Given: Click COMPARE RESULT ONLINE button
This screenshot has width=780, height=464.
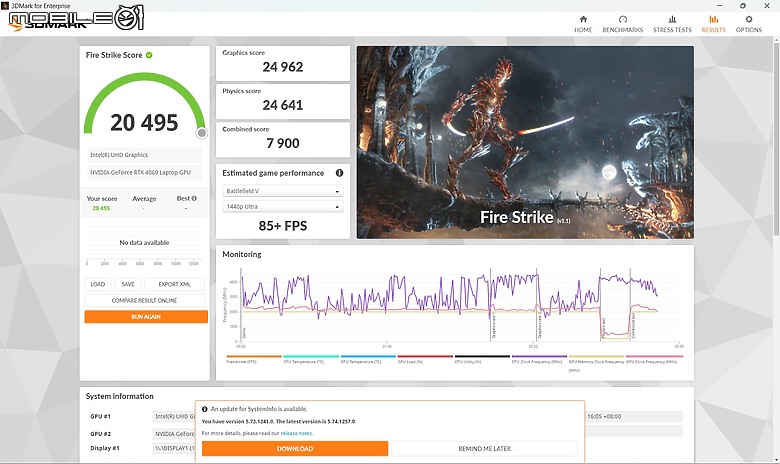Looking at the screenshot, I should [144, 300].
